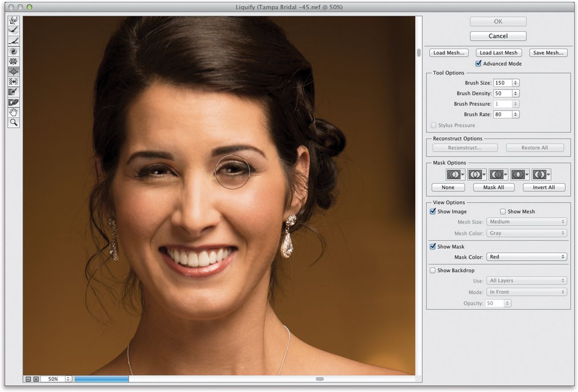578x392 pixels.
Task: Select the Push Left tool
Action: (x=14, y=82)
